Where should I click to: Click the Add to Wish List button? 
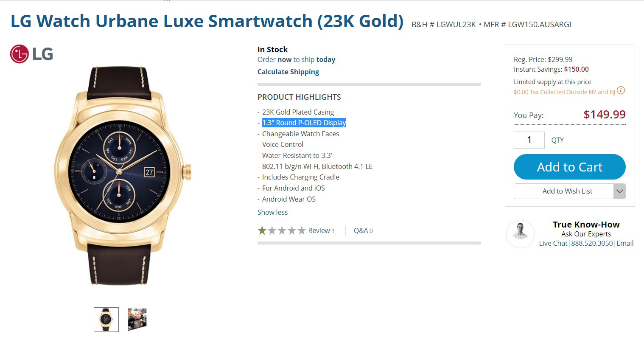563,191
